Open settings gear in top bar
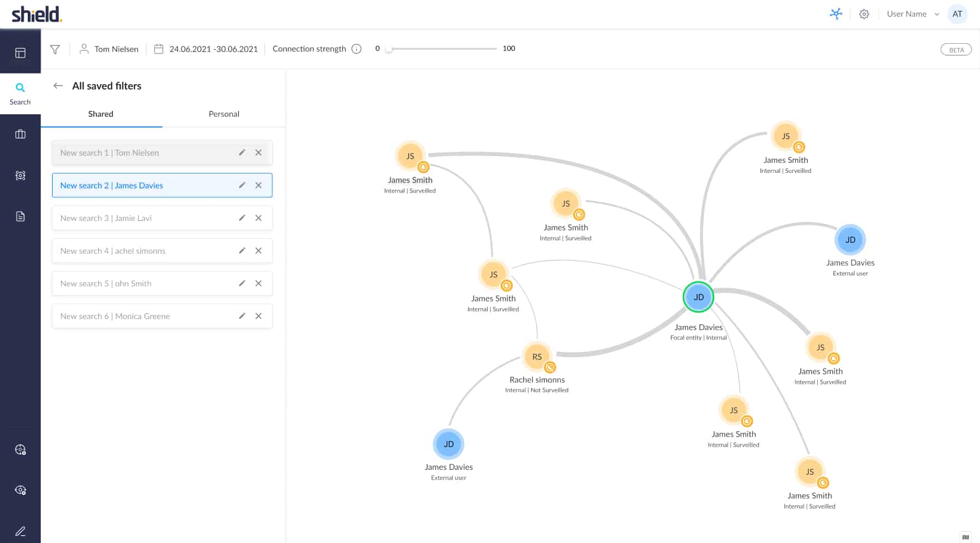This screenshot has height=543, width=980. (864, 14)
